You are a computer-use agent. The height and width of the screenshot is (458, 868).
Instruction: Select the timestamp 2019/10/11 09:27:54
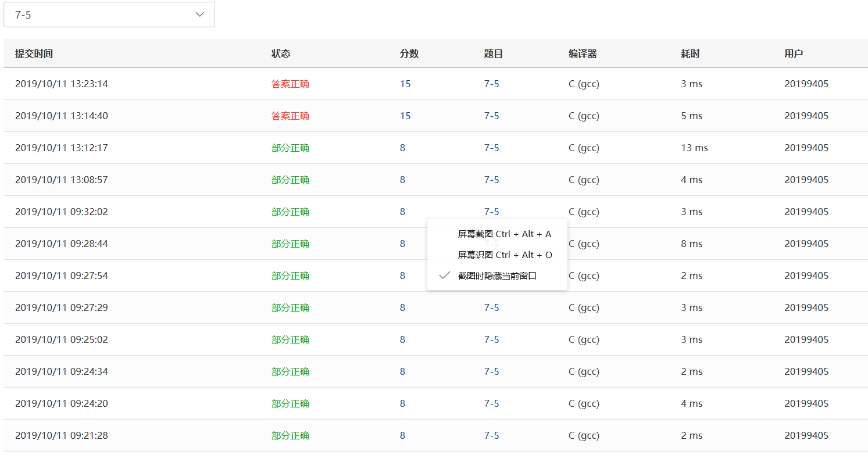click(62, 275)
